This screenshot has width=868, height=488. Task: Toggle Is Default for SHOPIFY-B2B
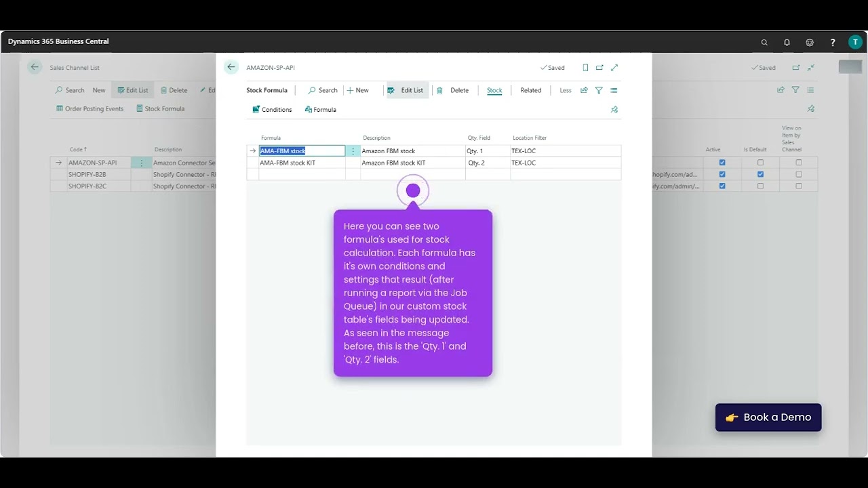click(760, 174)
